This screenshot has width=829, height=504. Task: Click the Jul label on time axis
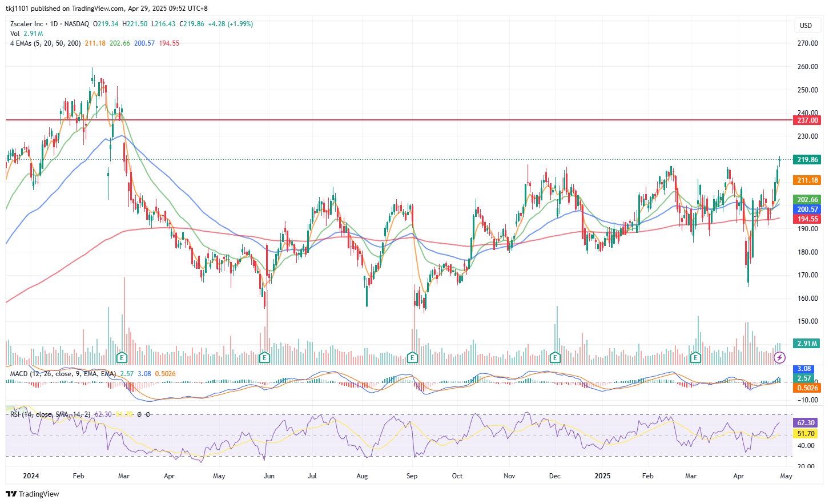point(312,475)
